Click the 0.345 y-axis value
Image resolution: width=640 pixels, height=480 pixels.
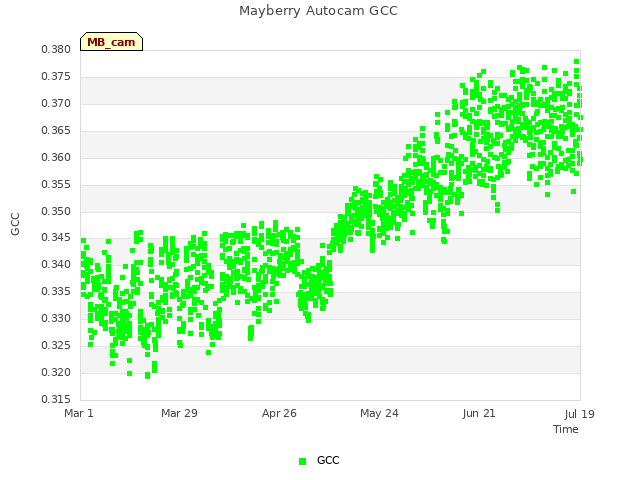tap(56, 238)
